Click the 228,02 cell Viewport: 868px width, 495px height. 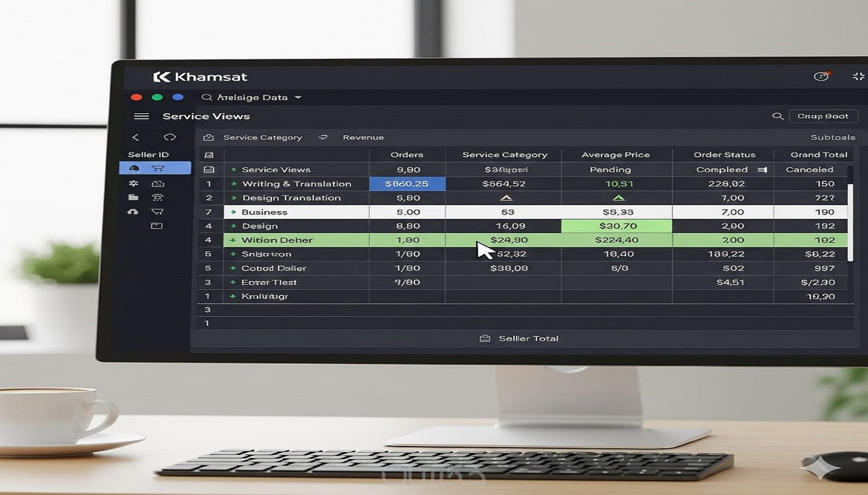pos(726,184)
